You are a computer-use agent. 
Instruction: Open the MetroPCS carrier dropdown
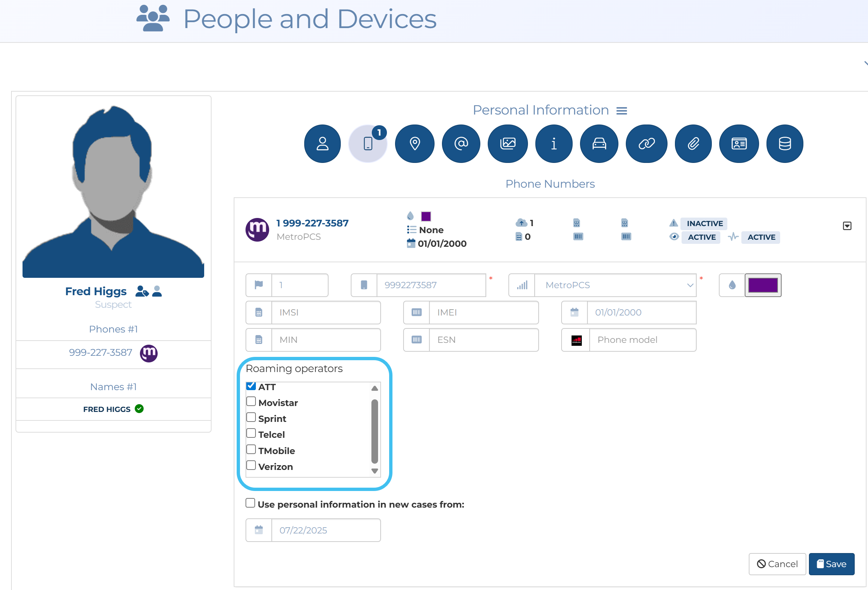[615, 285]
